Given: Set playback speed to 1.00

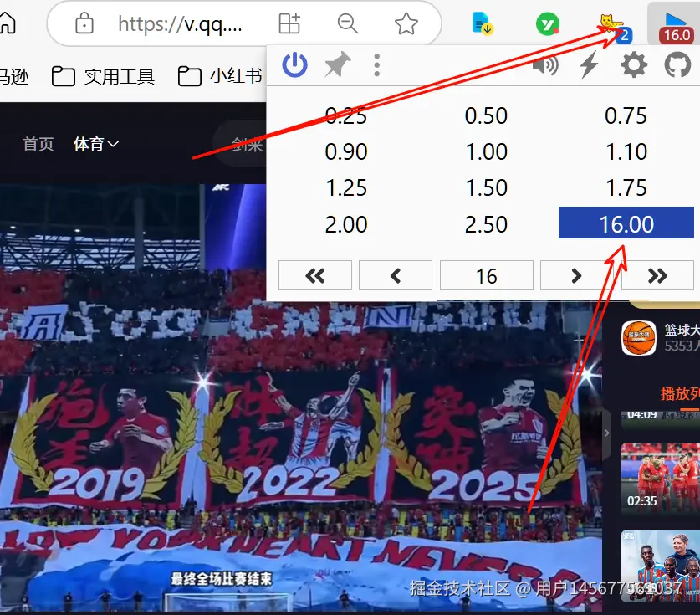Looking at the screenshot, I should 486,151.
